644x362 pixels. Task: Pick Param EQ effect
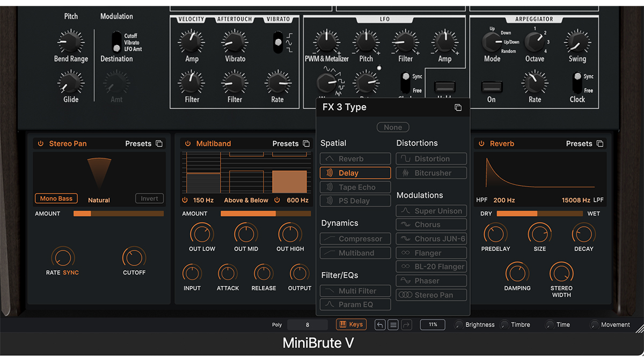pyautogui.click(x=355, y=305)
